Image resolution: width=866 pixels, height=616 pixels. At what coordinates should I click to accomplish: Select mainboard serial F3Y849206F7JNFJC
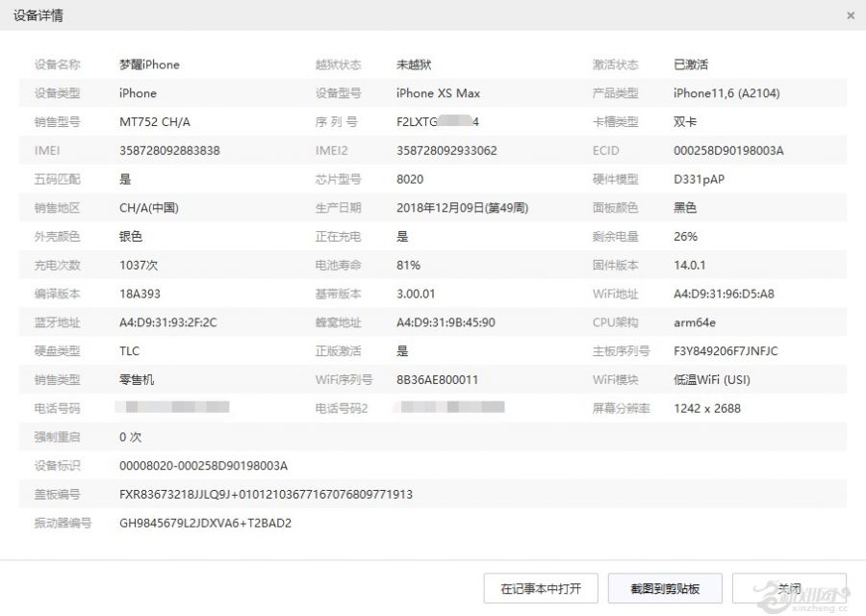click(726, 351)
